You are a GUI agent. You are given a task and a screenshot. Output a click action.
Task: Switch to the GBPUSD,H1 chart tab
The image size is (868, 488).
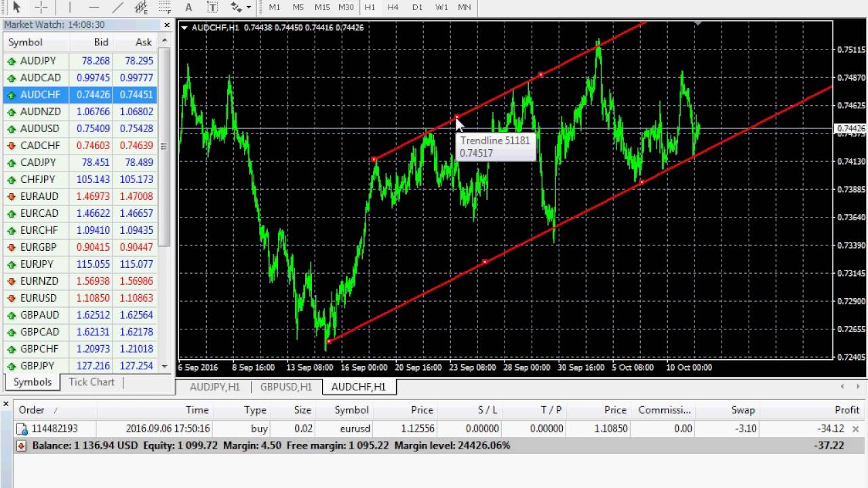tap(286, 387)
